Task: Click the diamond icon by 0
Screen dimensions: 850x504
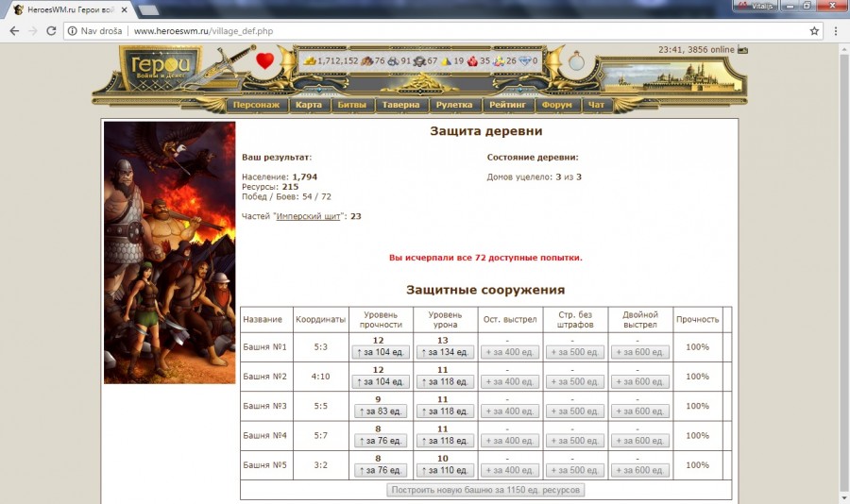Action: [x=525, y=60]
